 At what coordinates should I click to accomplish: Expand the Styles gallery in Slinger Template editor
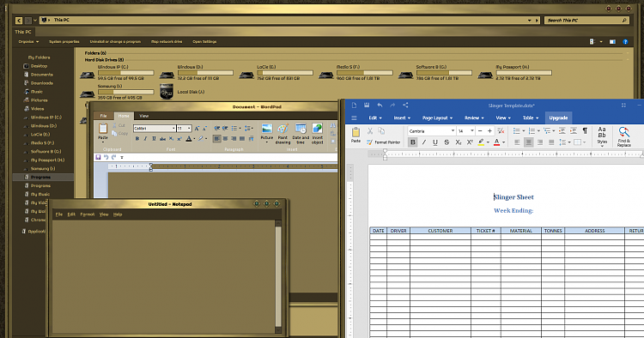(x=602, y=146)
